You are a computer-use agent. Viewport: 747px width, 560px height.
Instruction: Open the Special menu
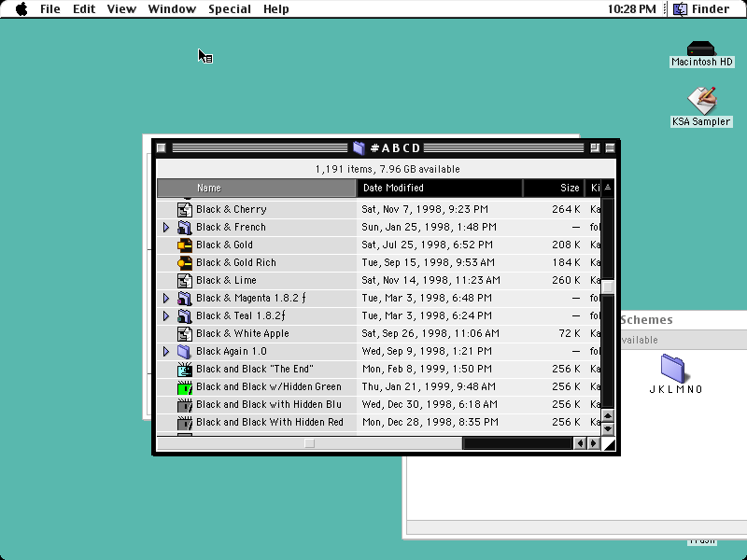point(230,9)
